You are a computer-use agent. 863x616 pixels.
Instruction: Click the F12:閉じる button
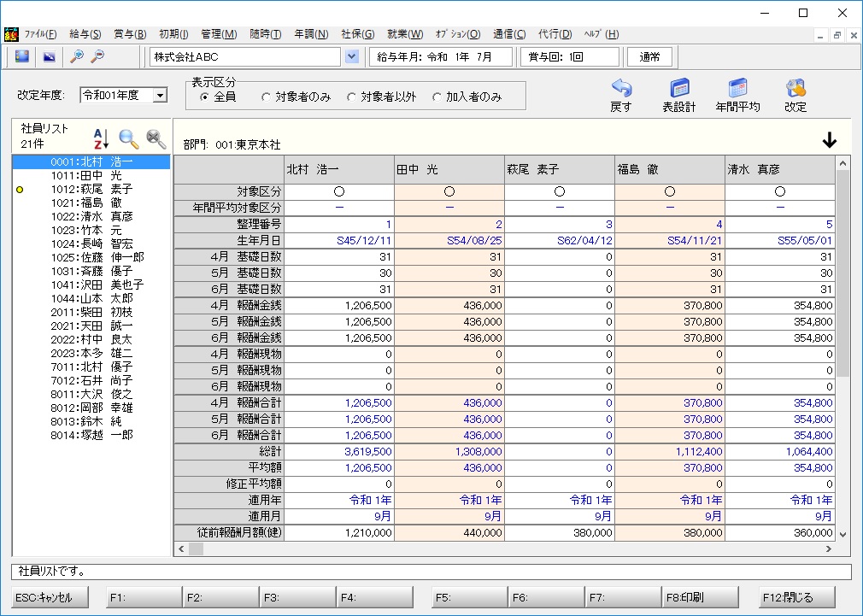click(x=796, y=597)
